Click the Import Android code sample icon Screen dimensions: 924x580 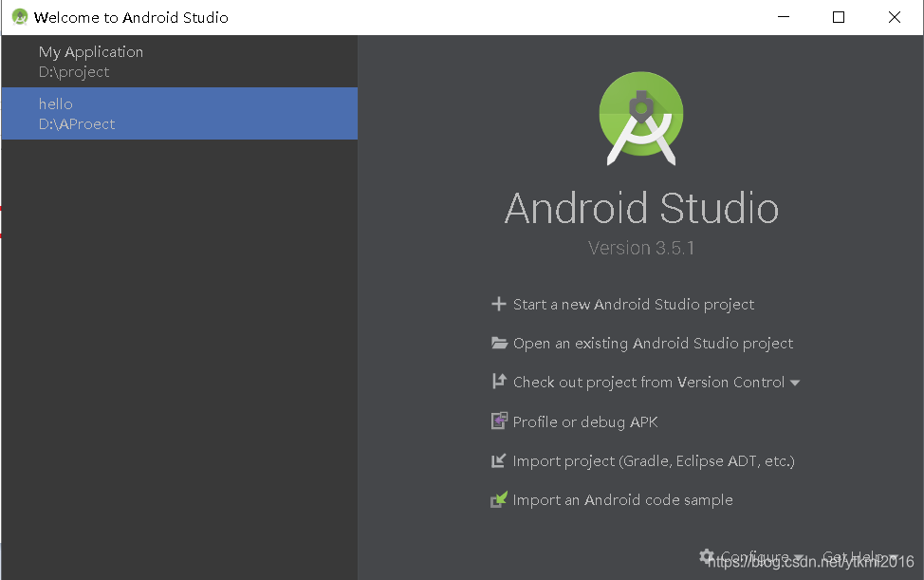click(x=499, y=499)
